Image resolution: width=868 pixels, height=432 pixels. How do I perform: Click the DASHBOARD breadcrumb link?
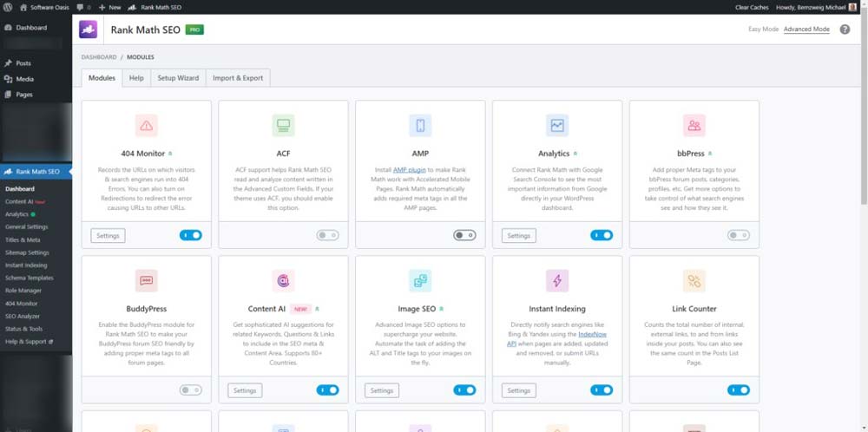(99, 57)
